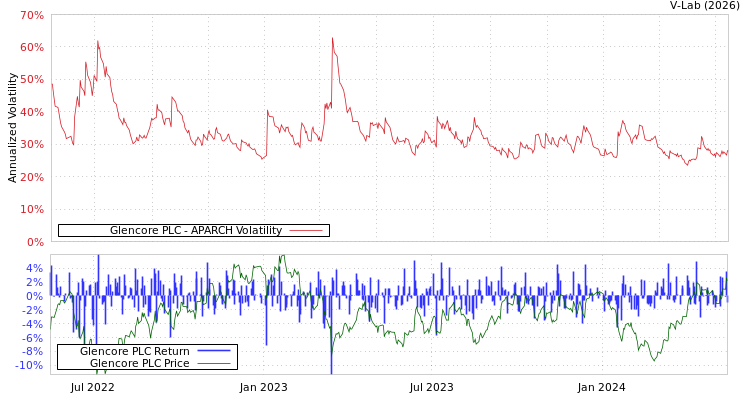Click the -2% return axis label
Viewport: 750px width, 400px height.
33,310
